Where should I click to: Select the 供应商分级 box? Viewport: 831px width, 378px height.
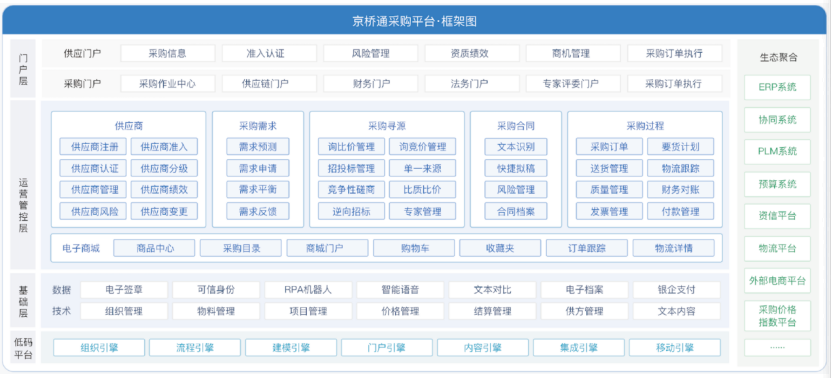(x=164, y=168)
